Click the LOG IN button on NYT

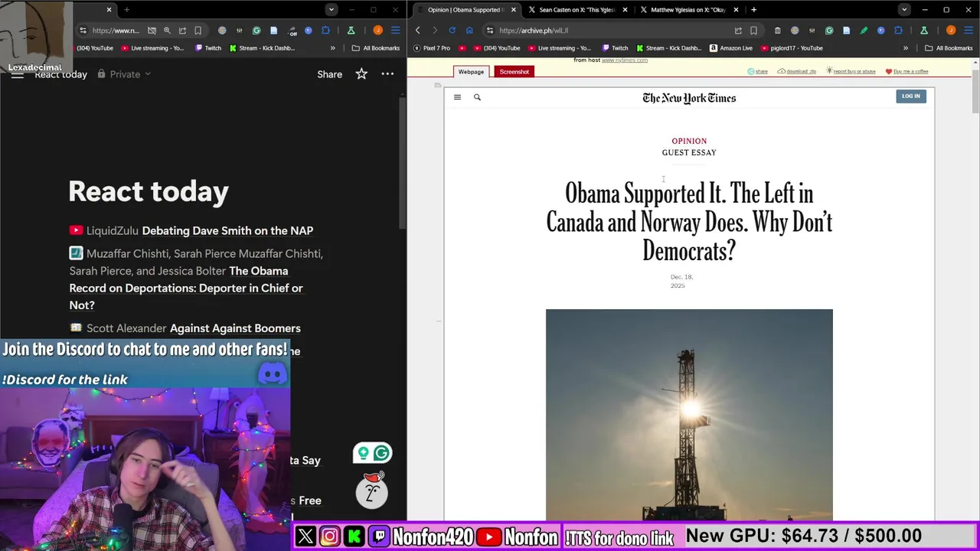pos(910,96)
